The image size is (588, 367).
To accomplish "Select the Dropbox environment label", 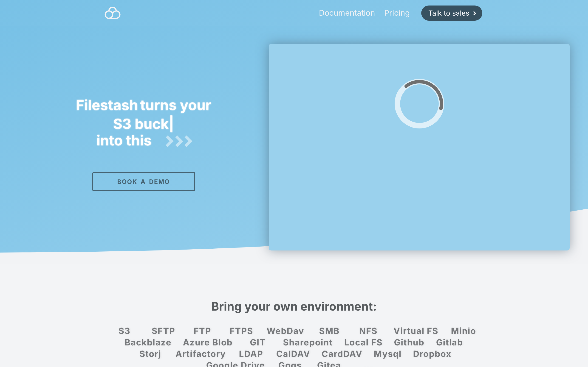I will point(432,354).
